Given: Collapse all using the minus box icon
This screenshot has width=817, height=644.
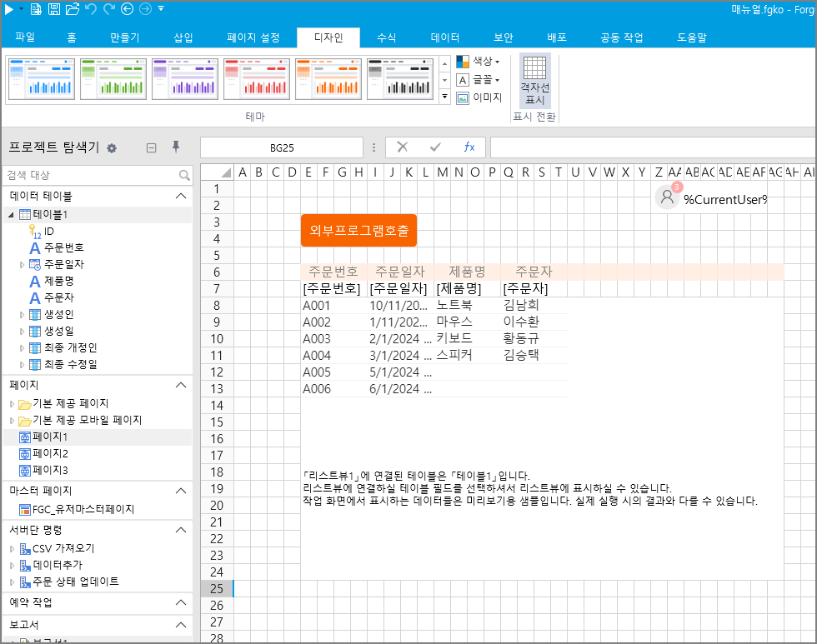Looking at the screenshot, I should (x=151, y=148).
